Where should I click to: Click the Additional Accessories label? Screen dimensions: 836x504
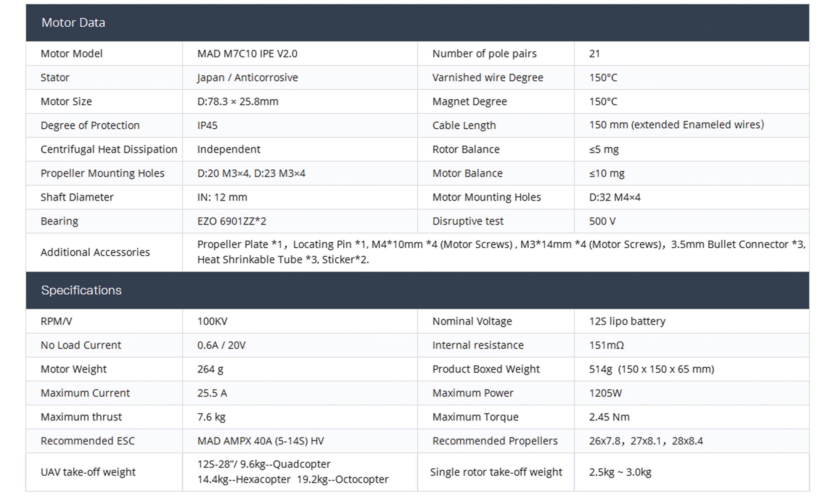tap(95, 252)
